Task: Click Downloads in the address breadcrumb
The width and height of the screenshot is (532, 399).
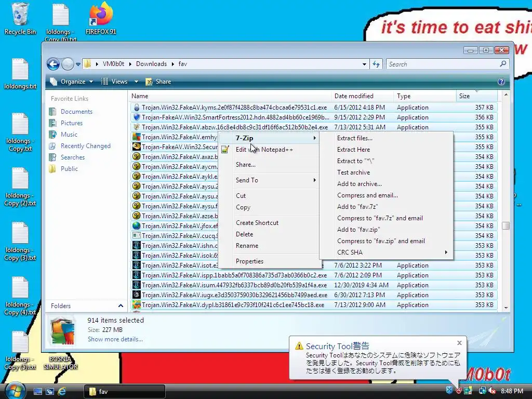Action: point(151,64)
